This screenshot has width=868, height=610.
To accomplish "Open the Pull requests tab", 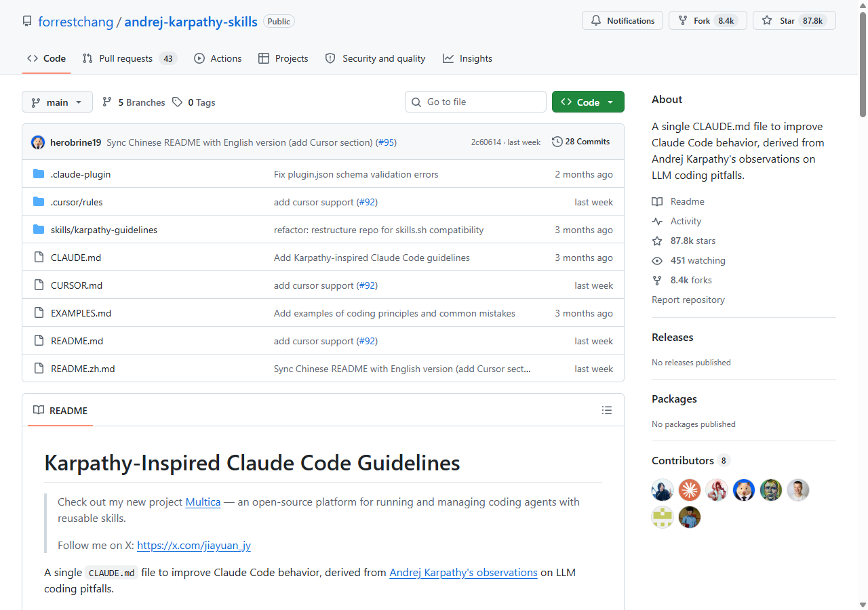I will click(129, 58).
